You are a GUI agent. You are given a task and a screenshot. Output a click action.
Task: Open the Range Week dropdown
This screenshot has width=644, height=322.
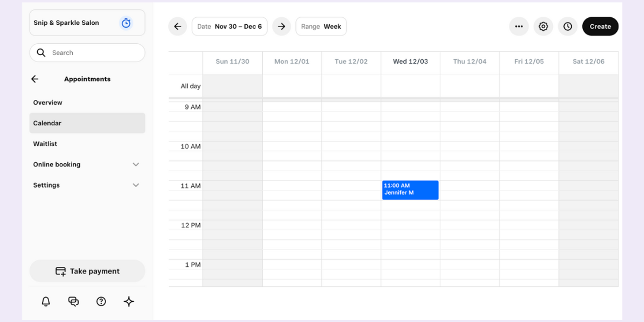[321, 26]
